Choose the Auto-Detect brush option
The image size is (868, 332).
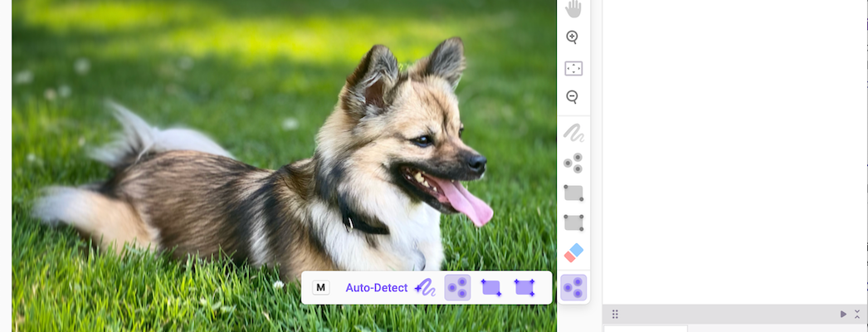coord(425,288)
